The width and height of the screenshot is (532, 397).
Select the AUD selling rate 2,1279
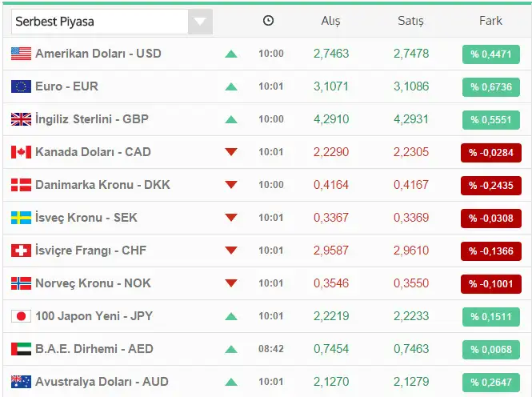(411, 382)
